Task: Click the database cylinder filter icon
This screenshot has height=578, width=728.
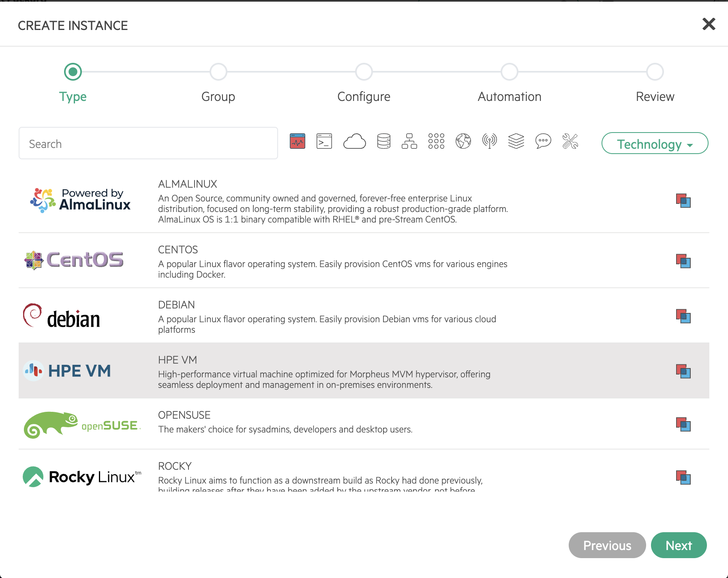Action: pyautogui.click(x=383, y=141)
